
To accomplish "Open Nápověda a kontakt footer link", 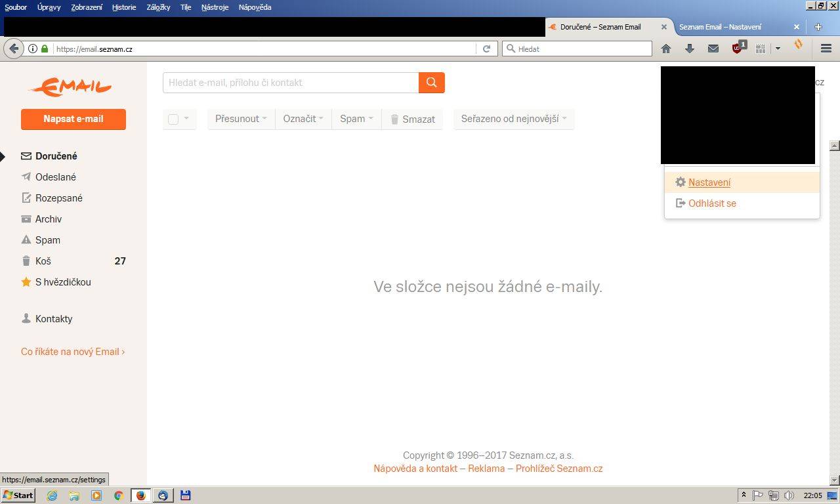I will [x=415, y=469].
